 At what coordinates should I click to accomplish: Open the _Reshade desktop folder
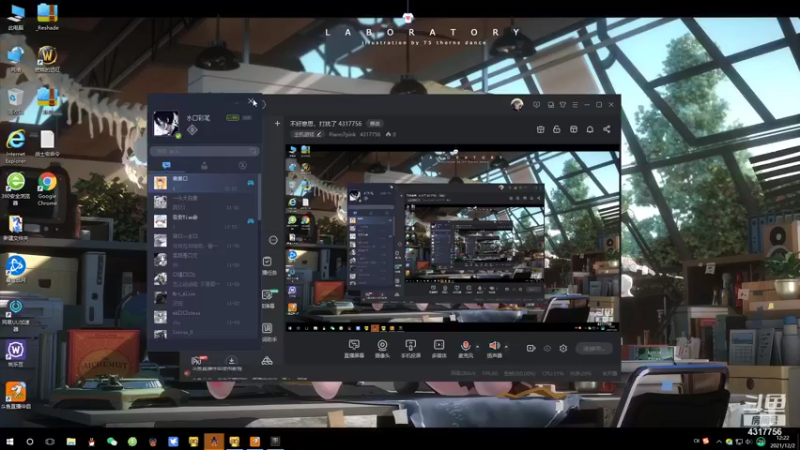pyautogui.click(x=47, y=17)
